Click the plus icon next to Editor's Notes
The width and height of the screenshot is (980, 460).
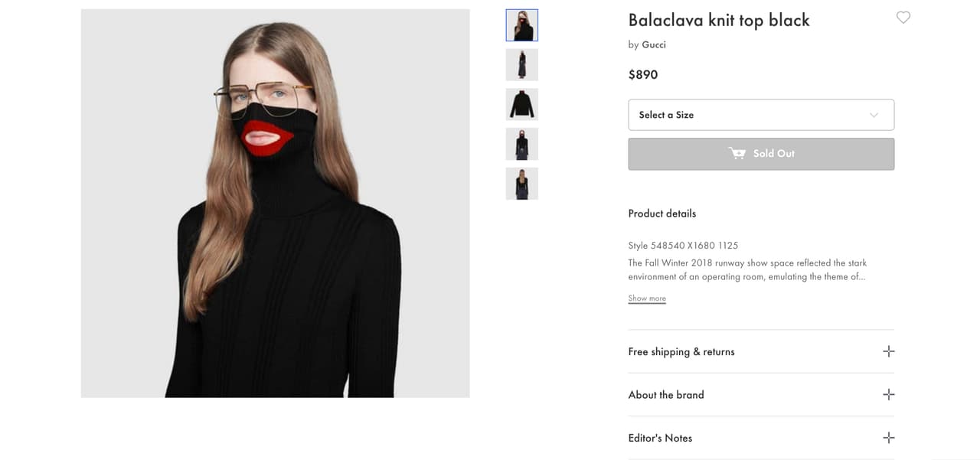click(x=888, y=437)
